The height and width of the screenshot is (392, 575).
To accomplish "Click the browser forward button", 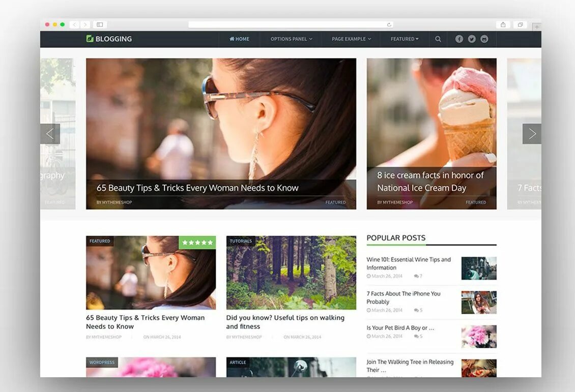I will coord(85,24).
